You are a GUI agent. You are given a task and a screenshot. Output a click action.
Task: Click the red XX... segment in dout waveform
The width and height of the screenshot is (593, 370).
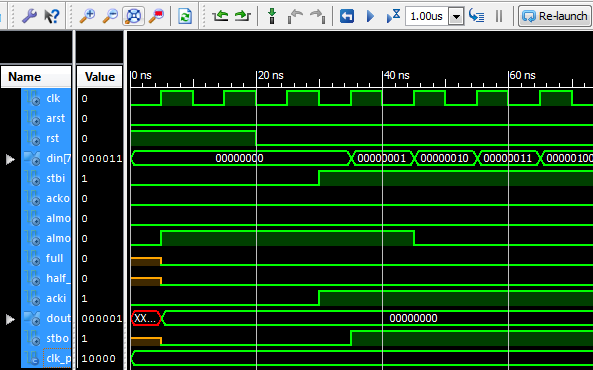click(146, 318)
